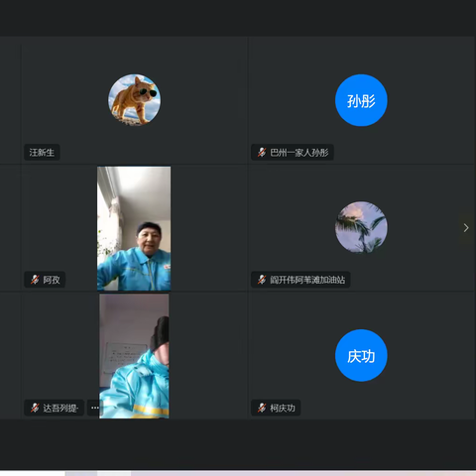The height and width of the screenshot is (476, 476).
Task: Select 达吾列提's live video feed
Action: (134, 356)
